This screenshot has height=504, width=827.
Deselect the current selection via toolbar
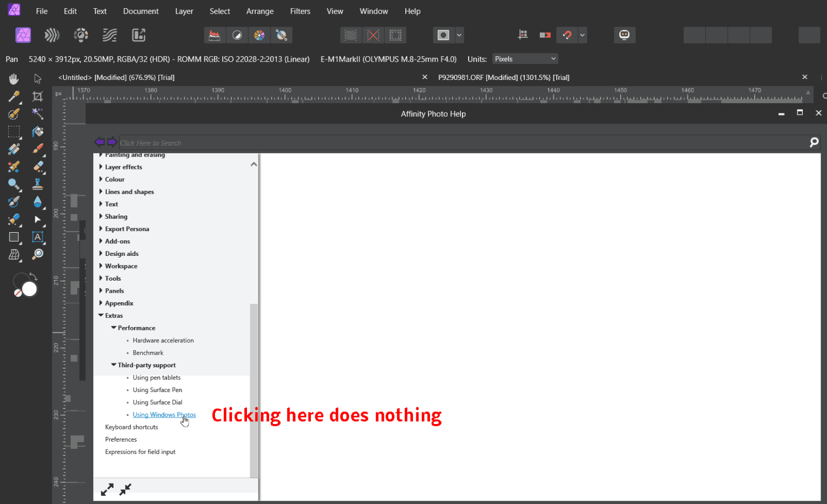click(373, 35)
